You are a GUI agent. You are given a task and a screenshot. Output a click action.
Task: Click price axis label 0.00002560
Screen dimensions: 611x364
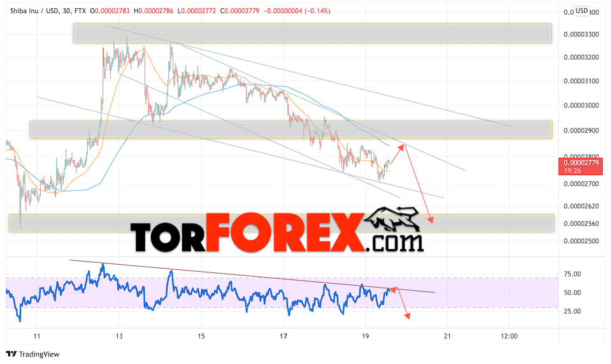coord(581,223)
